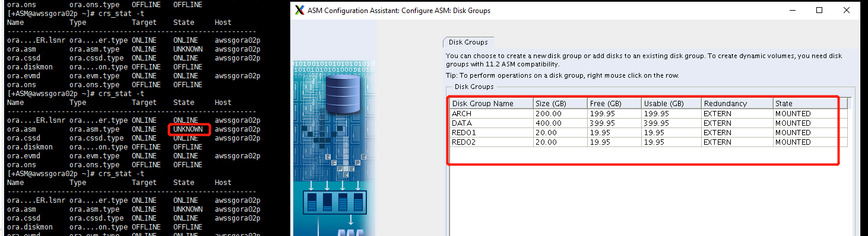This screenshot has width=868, height=236.
Task: Click the Redundancy column header
Action: [x=737, y=103]
